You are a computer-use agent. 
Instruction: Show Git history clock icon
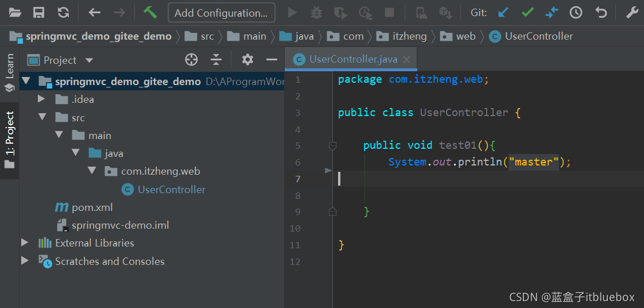pyautogui.click(x=576, y=13)
